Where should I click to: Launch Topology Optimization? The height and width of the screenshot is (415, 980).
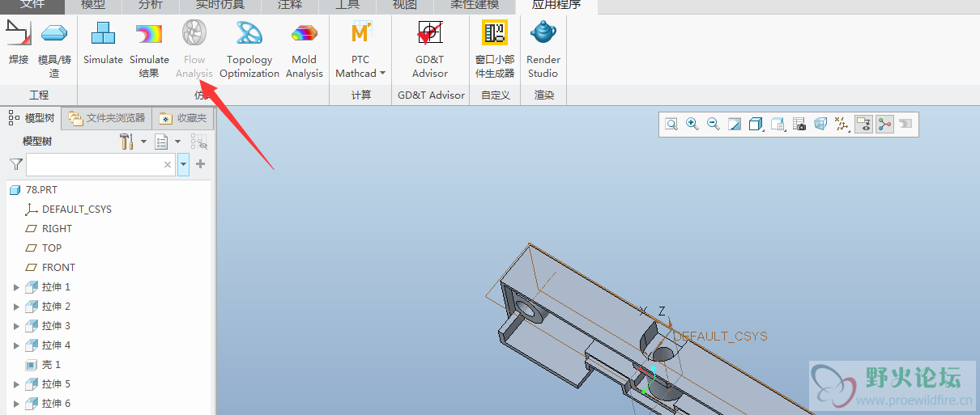tap(249, 49)
